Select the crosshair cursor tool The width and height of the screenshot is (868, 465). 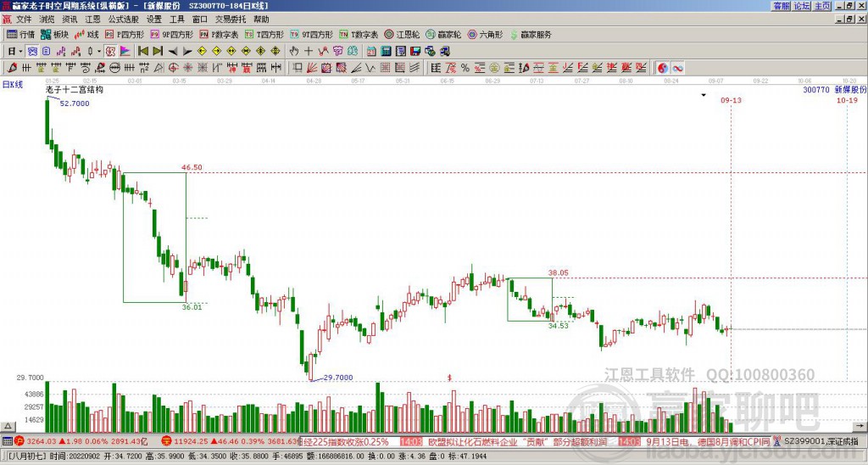[309, 52]
